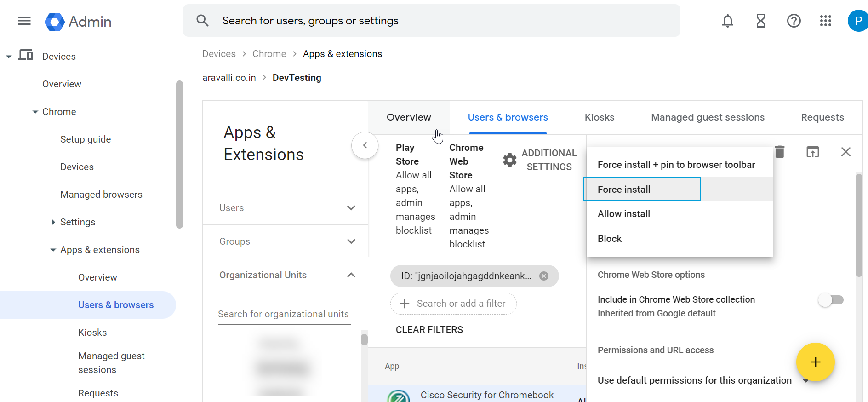Delete the selected app with trash icon
The height and width of the screenshot is (402, 868).
tap(780, 152)
